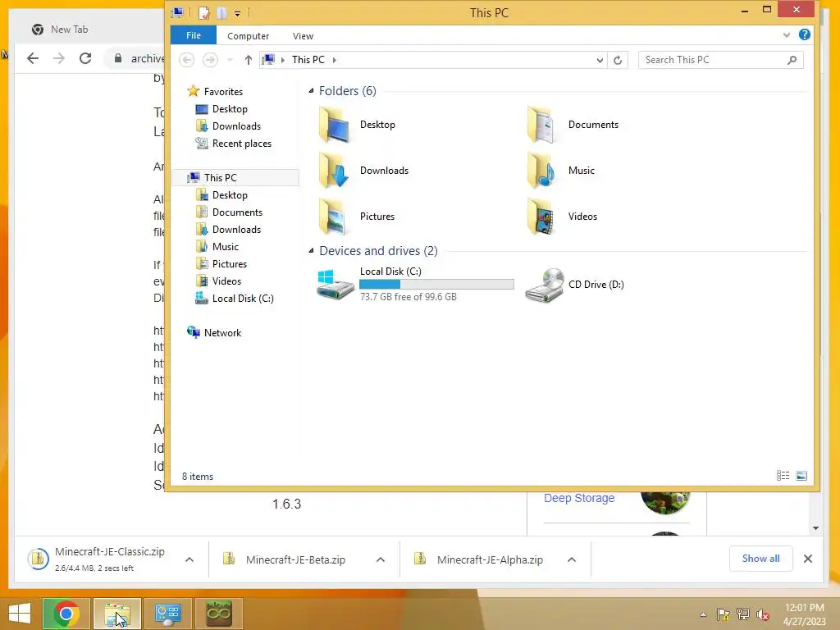Select Desktop under Favorites

tap(230, 109)
